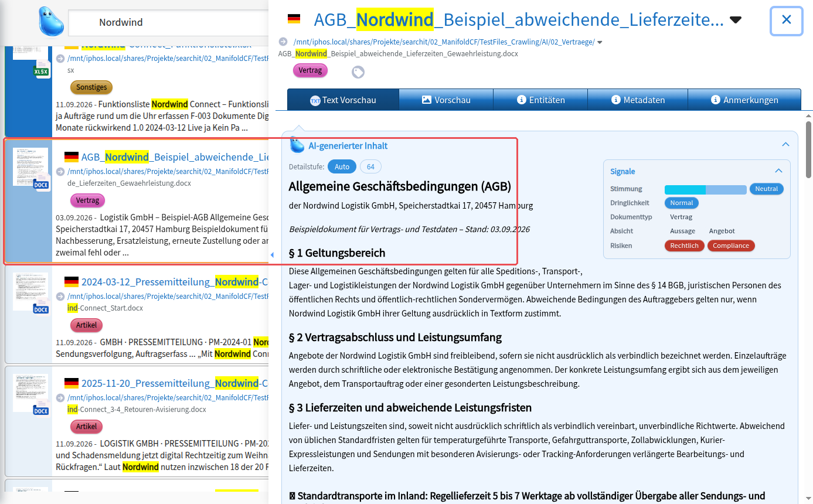Click thumbnail of AGB_Nordwind search result
813x504 pixels.
point(30,167)
